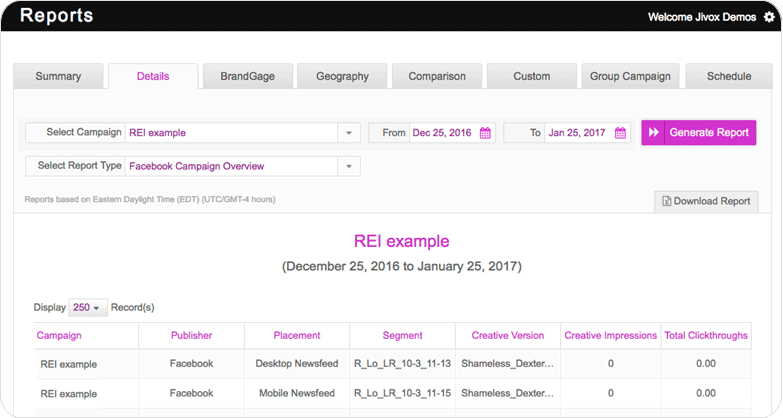Expand the Select Report Type dropdown arrow
Screen dimensions: 783x418
[x=348, y=167]
